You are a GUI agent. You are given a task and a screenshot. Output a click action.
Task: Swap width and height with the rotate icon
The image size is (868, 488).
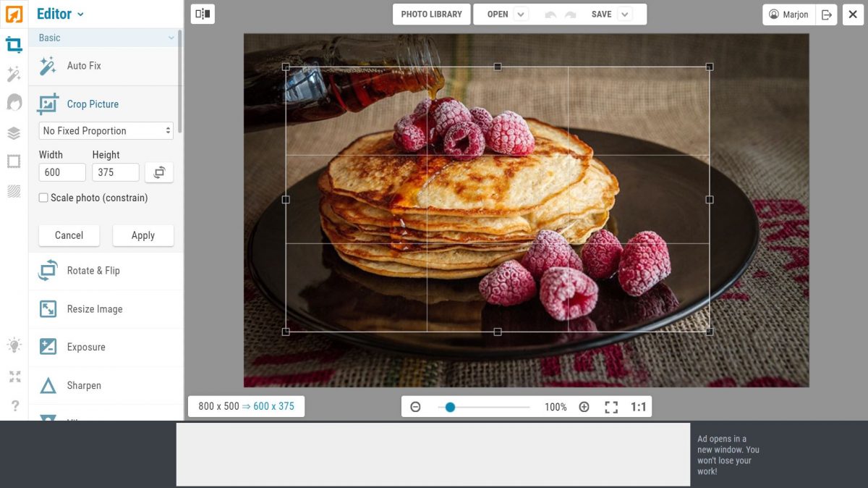tap(158, 172)
